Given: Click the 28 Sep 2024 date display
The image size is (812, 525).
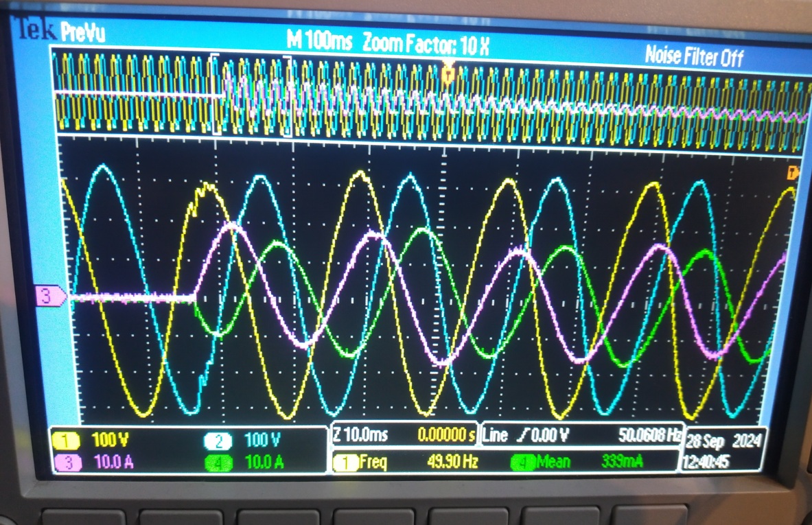Looking at the screenshot, I should coord(723,441).
